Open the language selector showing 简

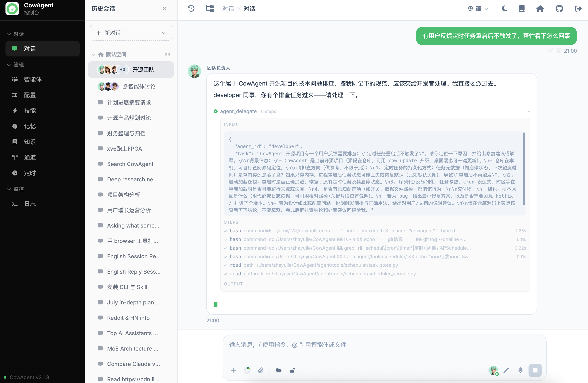point(478,9)
